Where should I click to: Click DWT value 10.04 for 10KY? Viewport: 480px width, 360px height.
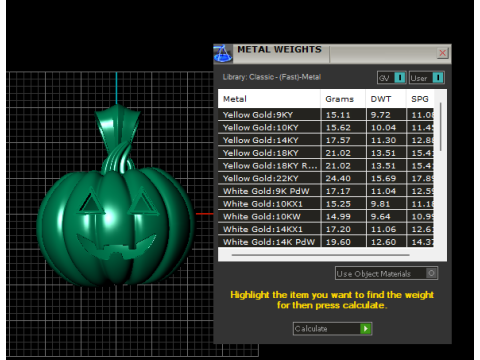(383, 128)
